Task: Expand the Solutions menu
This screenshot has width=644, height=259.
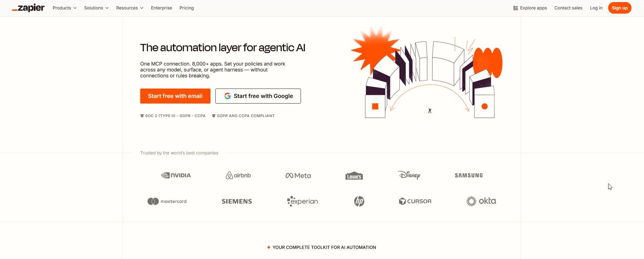Action: tap(96, 8)
